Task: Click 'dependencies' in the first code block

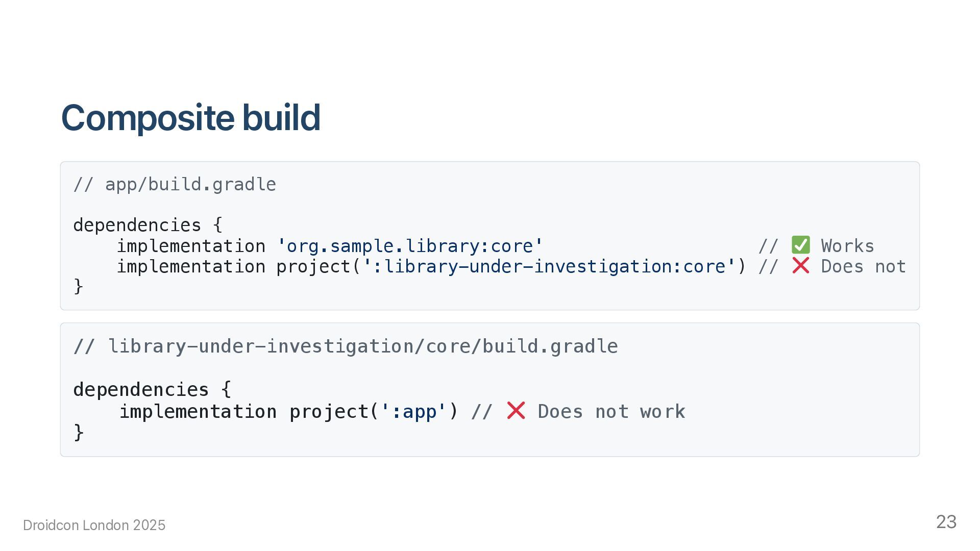Action: coord(137,225)
